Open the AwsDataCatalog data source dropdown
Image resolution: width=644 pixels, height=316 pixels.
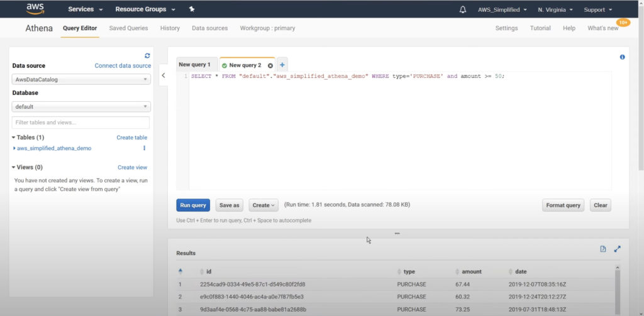pos(81,80)
